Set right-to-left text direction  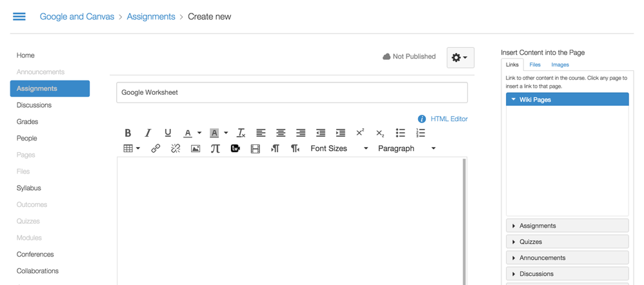tap(295, 148)
